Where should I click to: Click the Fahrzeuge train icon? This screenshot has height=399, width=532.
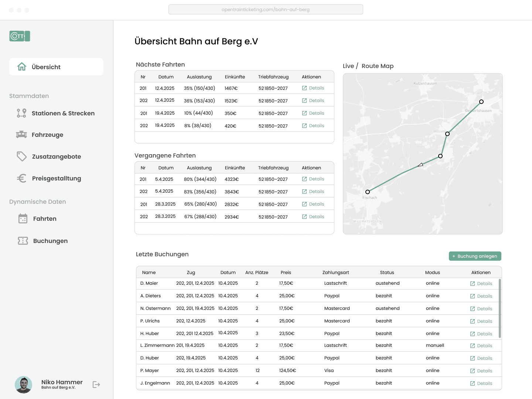click(21, 135)
